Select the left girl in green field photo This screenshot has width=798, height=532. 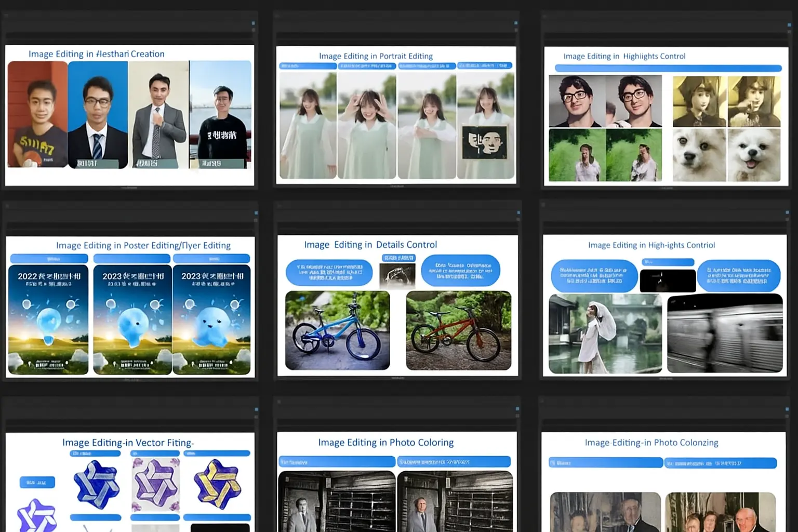click(577, 155)
